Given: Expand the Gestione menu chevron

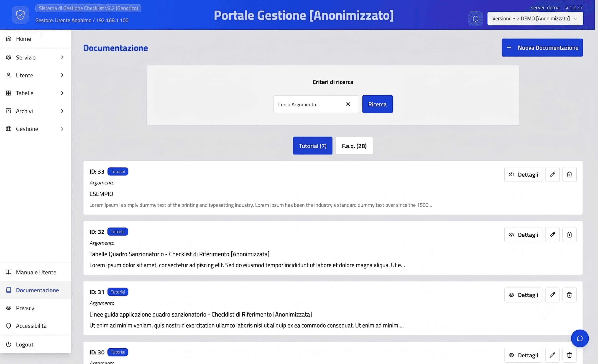Looking at the screenshot, I should point(62,129).
